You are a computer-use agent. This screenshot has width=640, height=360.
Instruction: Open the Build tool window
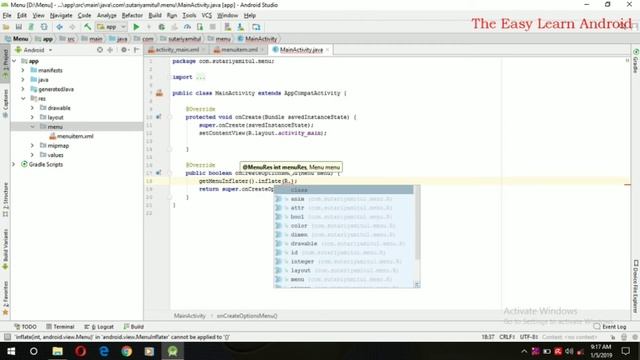coord(133,327)
